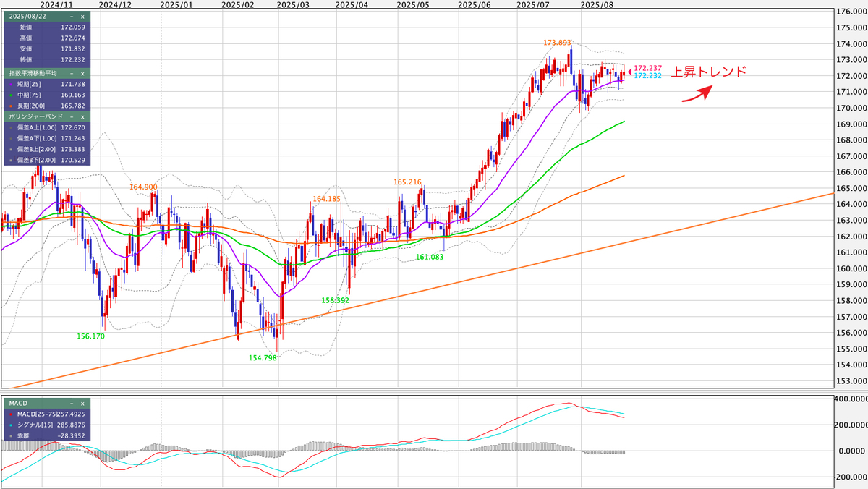Click the 172.237 current price tag
Screen dimensions: 868x489
pos(647,69)
